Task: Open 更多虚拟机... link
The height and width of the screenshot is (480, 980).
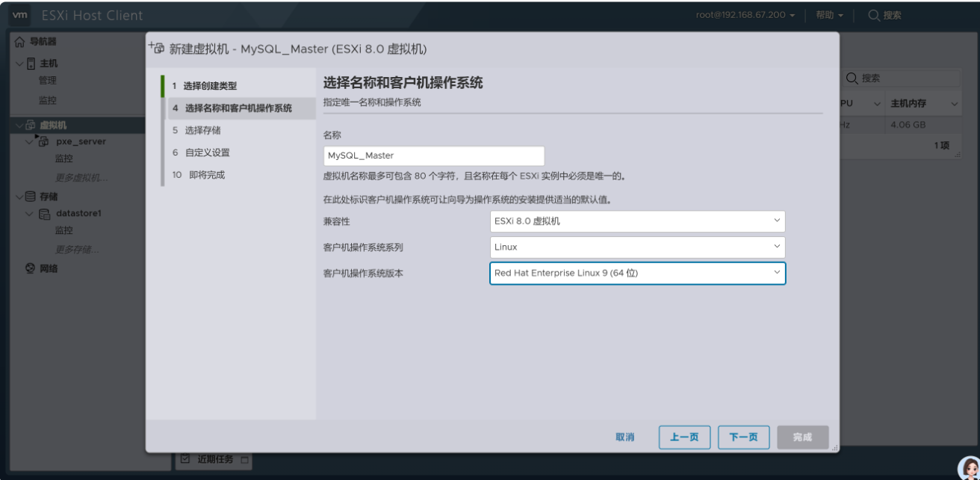Action: [x=81, y=177]
